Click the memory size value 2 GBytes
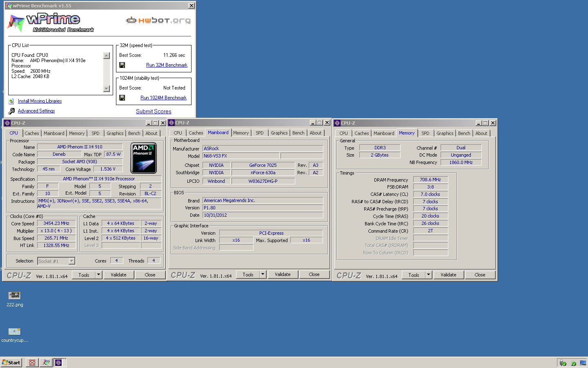The height and width of the screenshot is (368, 588). [380, 155]
